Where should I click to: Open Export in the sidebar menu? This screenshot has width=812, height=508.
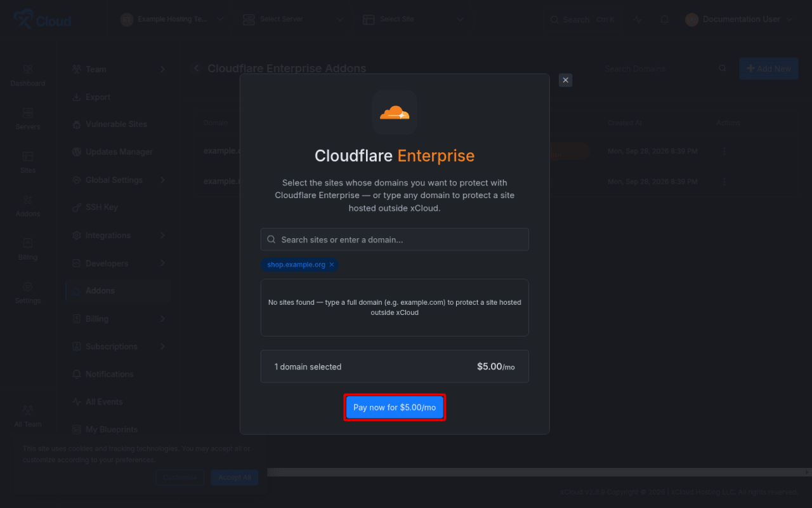118,97
